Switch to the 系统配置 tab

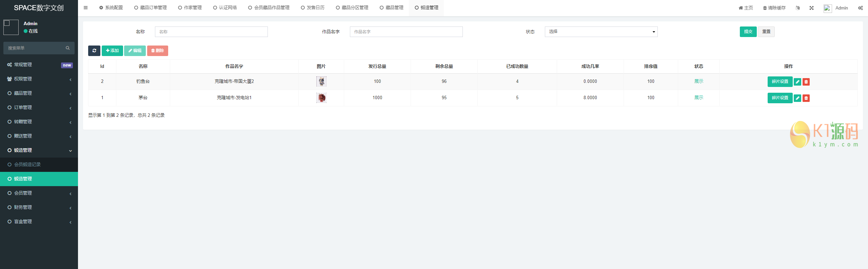pyautogui.click(x=111, y=8)
